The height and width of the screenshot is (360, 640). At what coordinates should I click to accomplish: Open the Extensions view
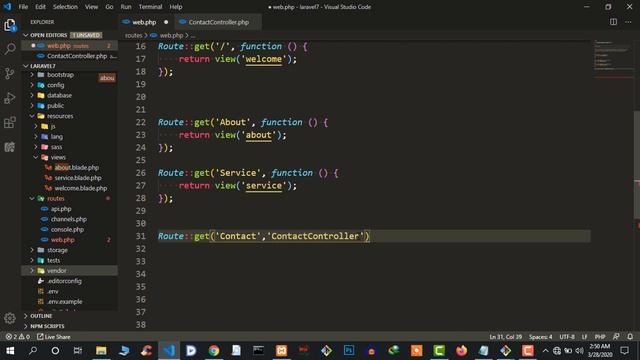pos(10,122)
